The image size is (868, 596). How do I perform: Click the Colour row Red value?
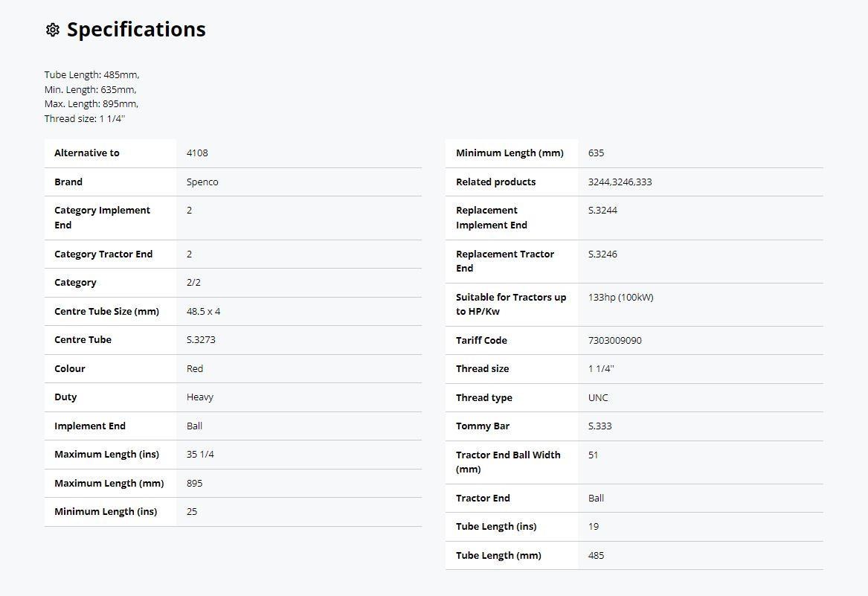pyautogui.click(x=195, y=368)
